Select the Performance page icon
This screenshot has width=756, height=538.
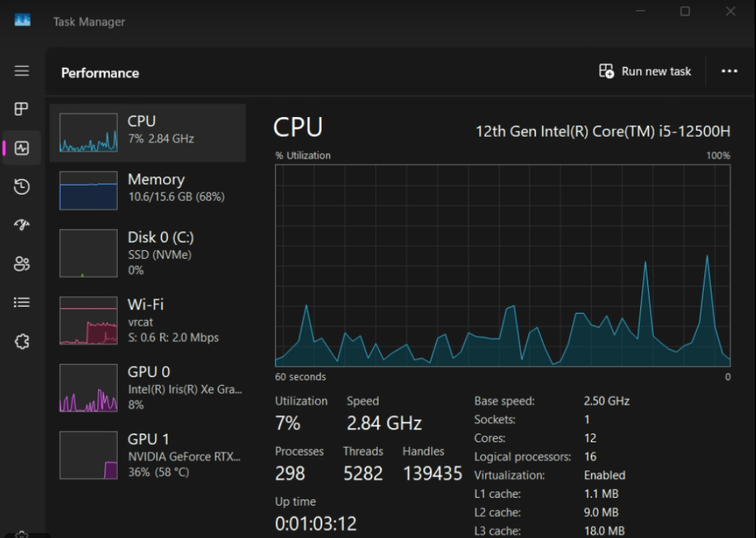pos(22,148)
